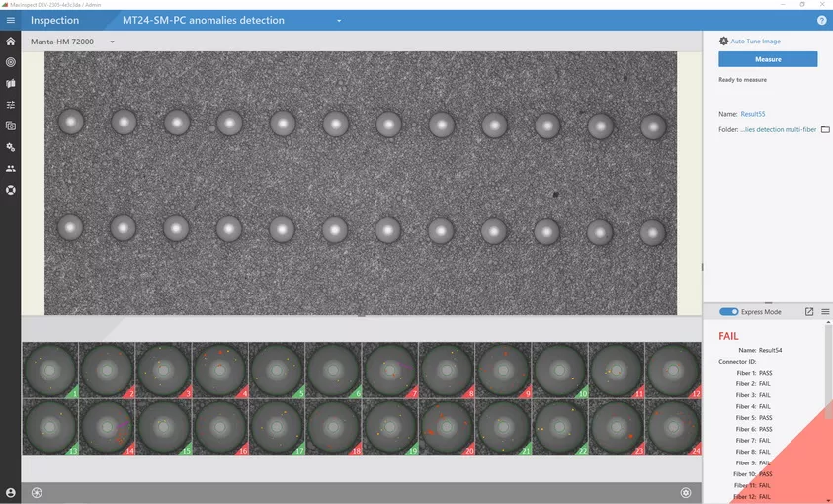This screenshot has width=833, height=504.
Task: Open the Manta-HM 72000 device dropdown
Action: (x=113, y=42)
